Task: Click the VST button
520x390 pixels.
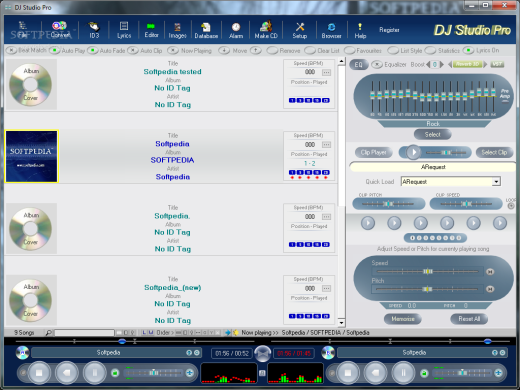Action: point(497,64)
